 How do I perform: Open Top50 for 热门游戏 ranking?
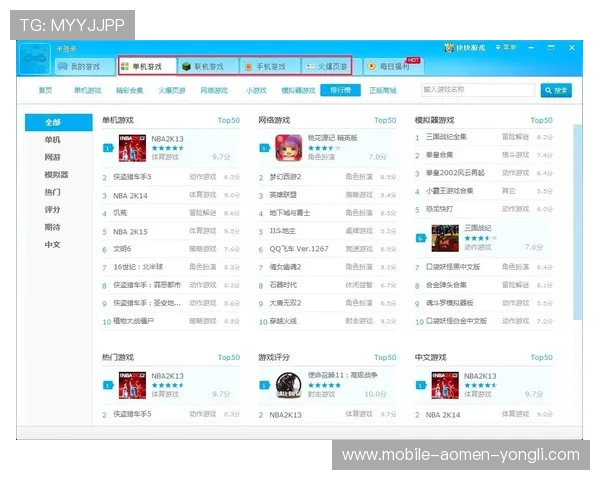[229, 358]
